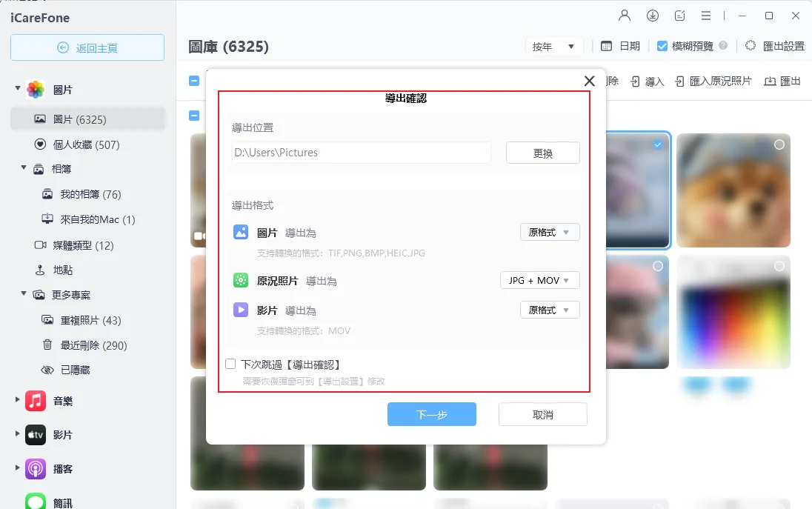
Task: Open the 影片 export format dropdown
Action: click(x=550, y=310)
